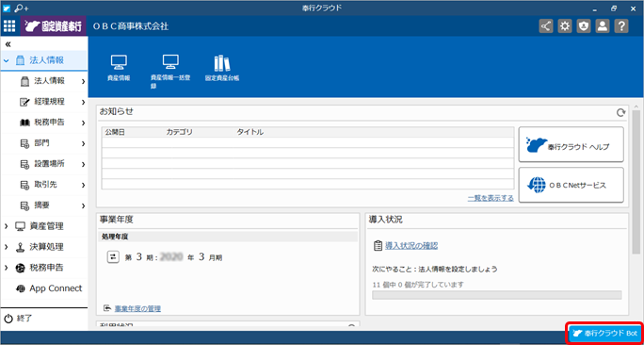Open 資産情報 shortcut icon
644x345 pixels.
tap(119, 68)
